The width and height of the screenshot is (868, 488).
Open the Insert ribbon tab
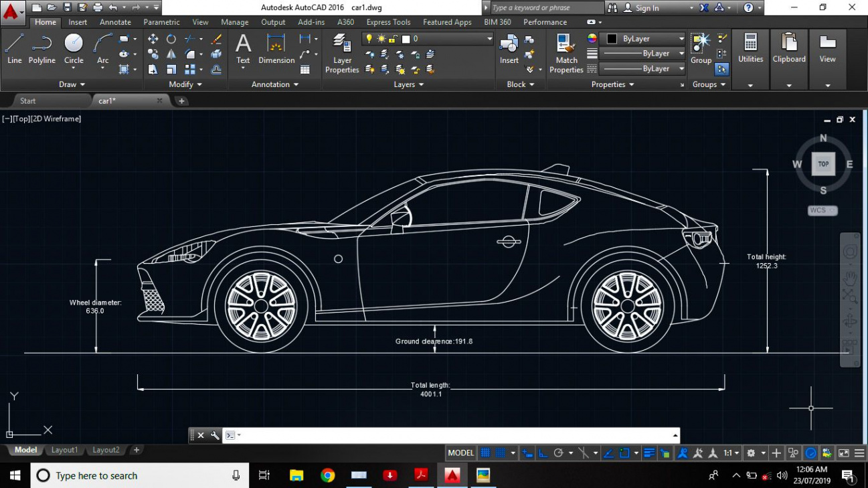[x=78, y=22]
